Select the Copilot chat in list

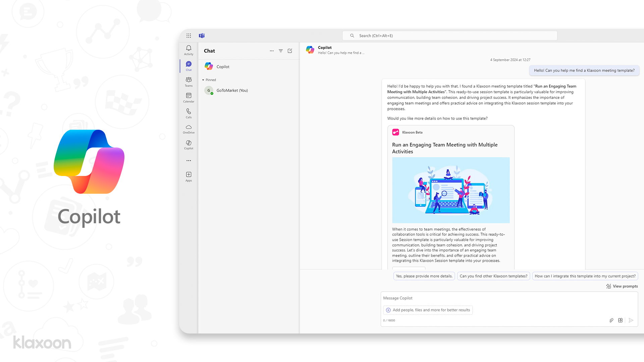[223, 67]
